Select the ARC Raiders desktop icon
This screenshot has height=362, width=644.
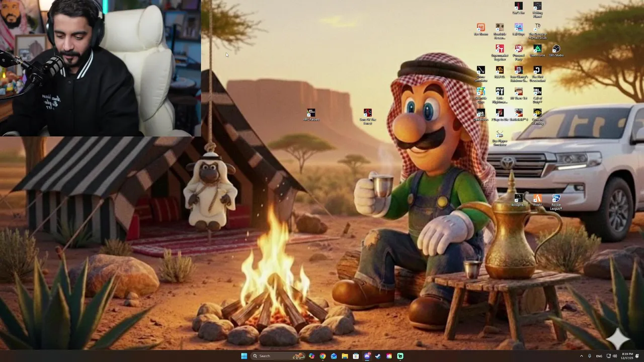click(x=311, y=115)
